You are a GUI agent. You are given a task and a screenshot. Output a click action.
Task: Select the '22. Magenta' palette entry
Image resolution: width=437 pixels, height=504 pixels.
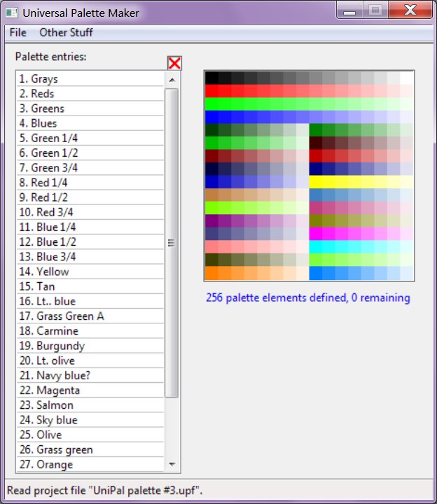(x=90, y=390)
